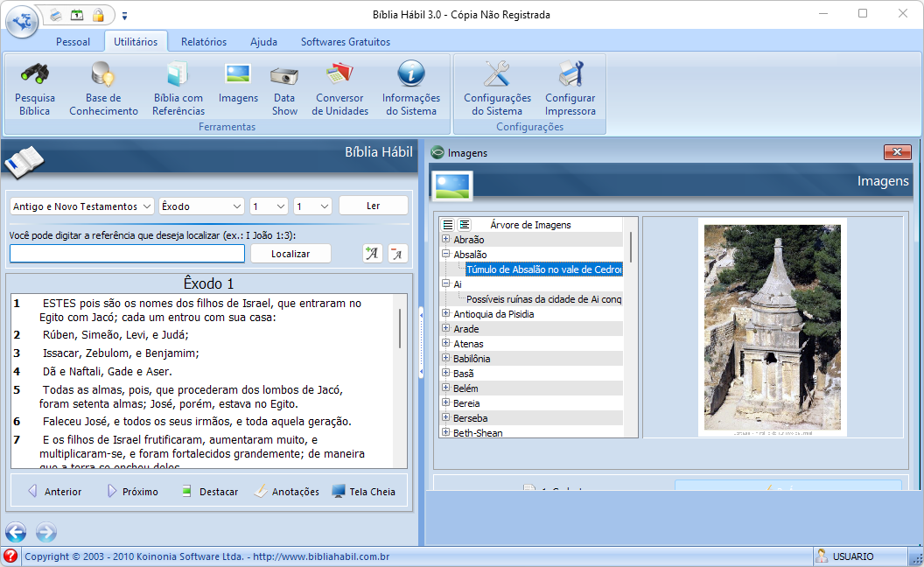Open the Ajuda tab
The image size is (924, 567).
point(263,42)
